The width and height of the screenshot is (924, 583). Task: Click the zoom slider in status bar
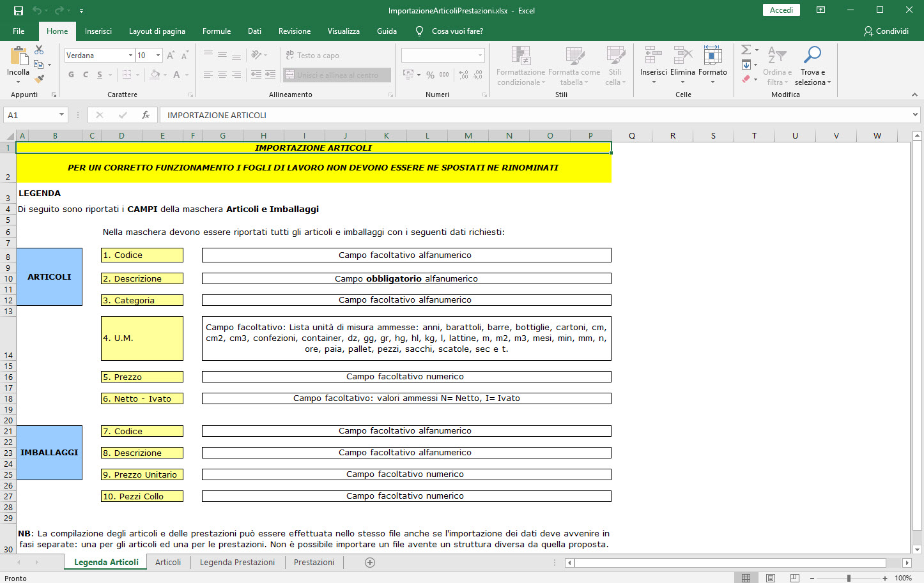pos(849,578)
